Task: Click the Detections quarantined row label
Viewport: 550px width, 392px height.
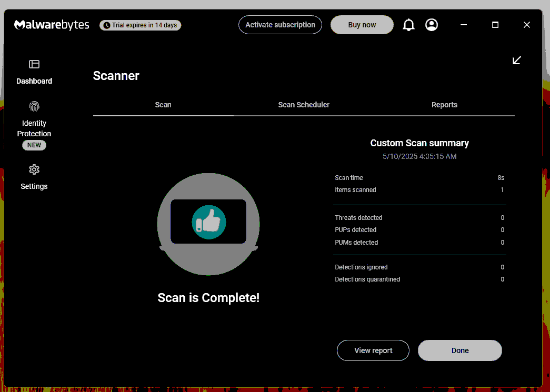Action: pos(367,279)
